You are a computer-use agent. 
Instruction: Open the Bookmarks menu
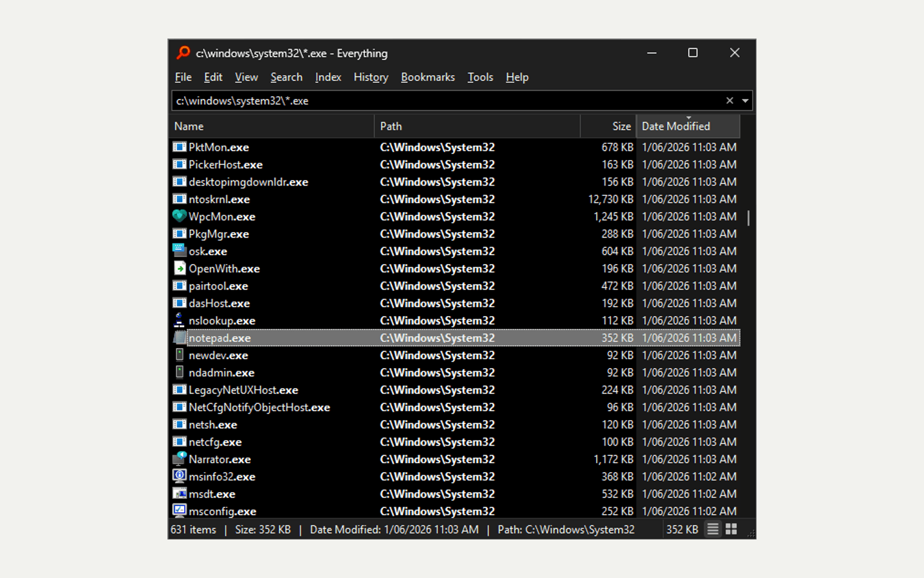pyautogui.click(x=428, y=77)
